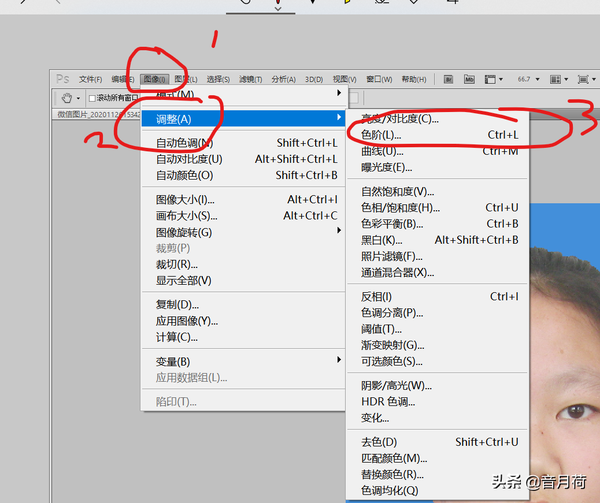Open 画布大小(S)... dialog
Screen dimensions: 600x503
pyautogui.click(x=244, y=216)
